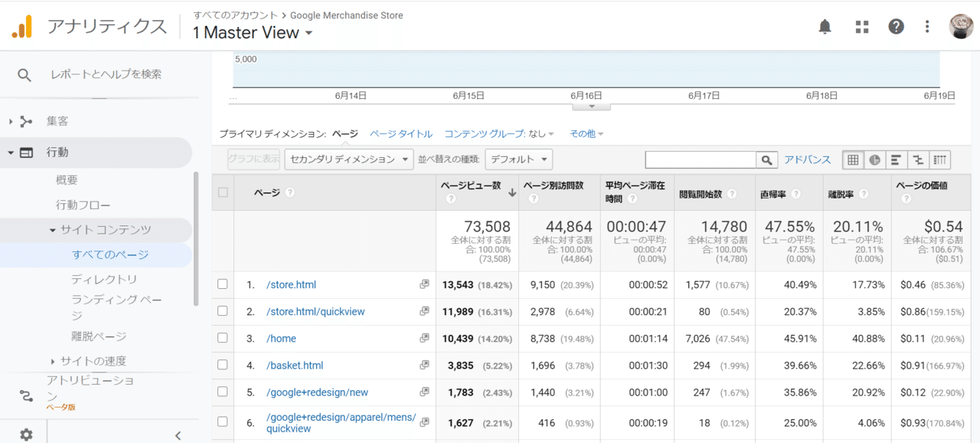980x443 pixels.
Task: Sort by ページビュー数 column header
Action: point(471,185)
